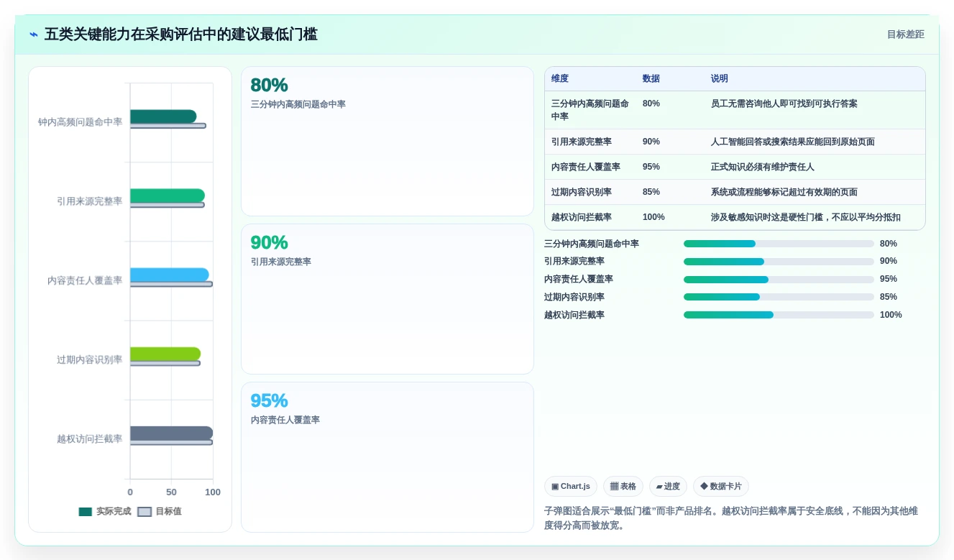Click progress bar for 引用来源完整率
Image resolution: width=954 pixels, height=560 pixels.
click(779, 262)
